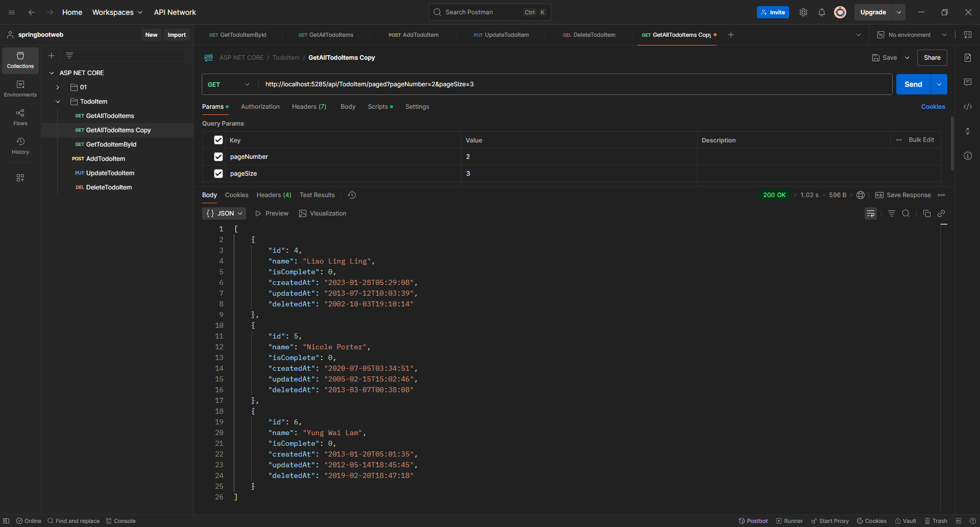
Task: Search within the response body
Action: pos(905,213)
